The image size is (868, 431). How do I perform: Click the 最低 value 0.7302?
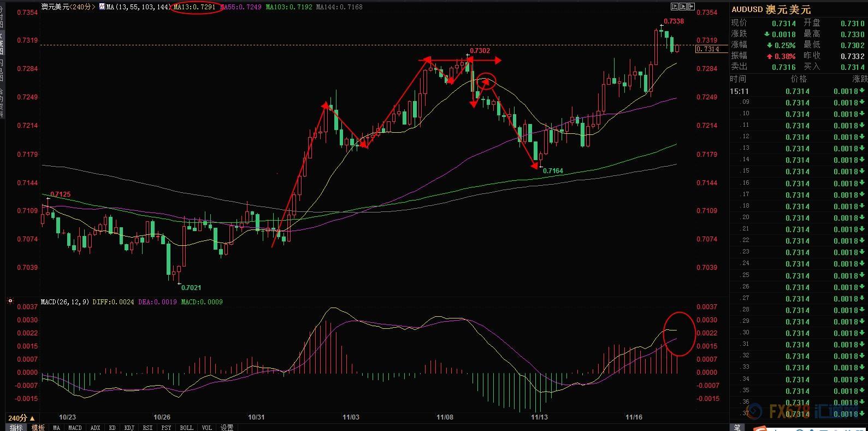853,45
